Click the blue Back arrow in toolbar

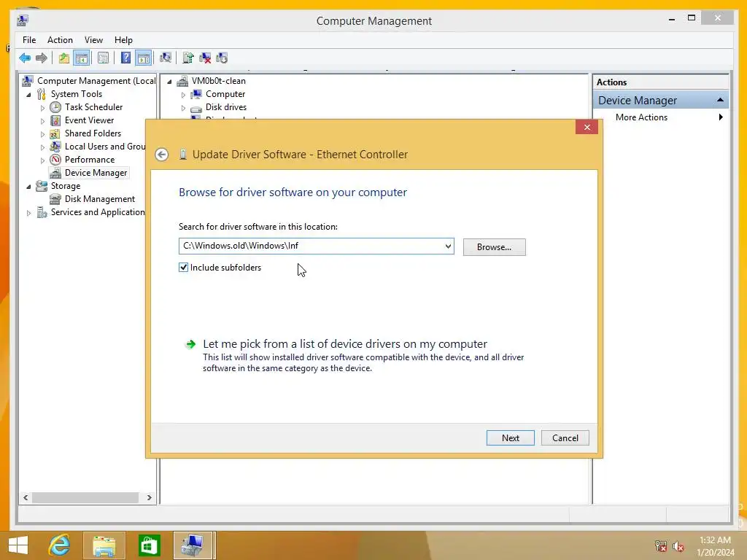click(25, 58)
